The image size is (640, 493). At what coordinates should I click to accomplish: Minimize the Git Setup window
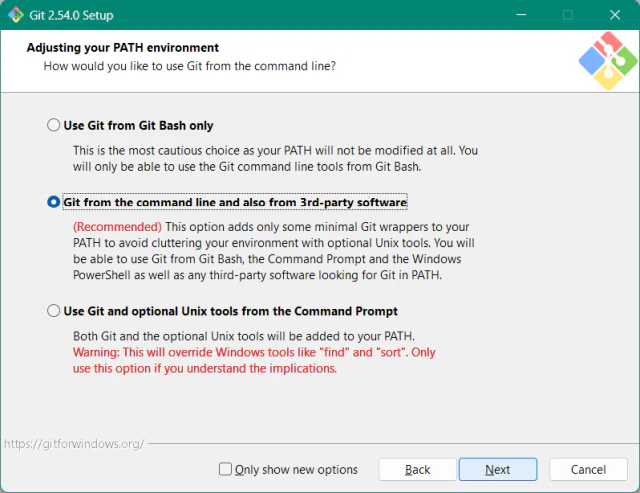521,15
